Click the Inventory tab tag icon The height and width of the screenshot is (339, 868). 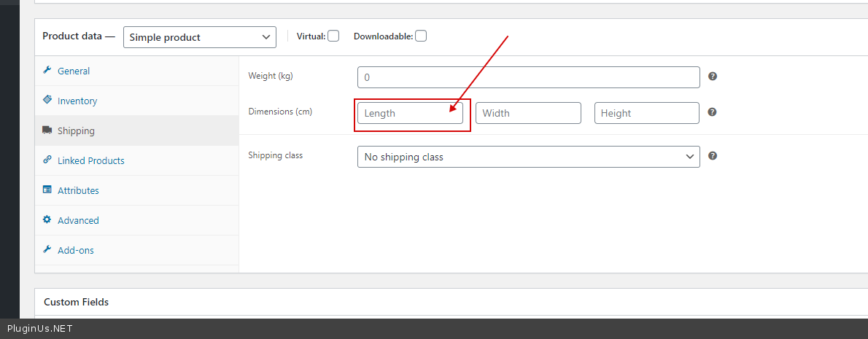coord(47,100)
